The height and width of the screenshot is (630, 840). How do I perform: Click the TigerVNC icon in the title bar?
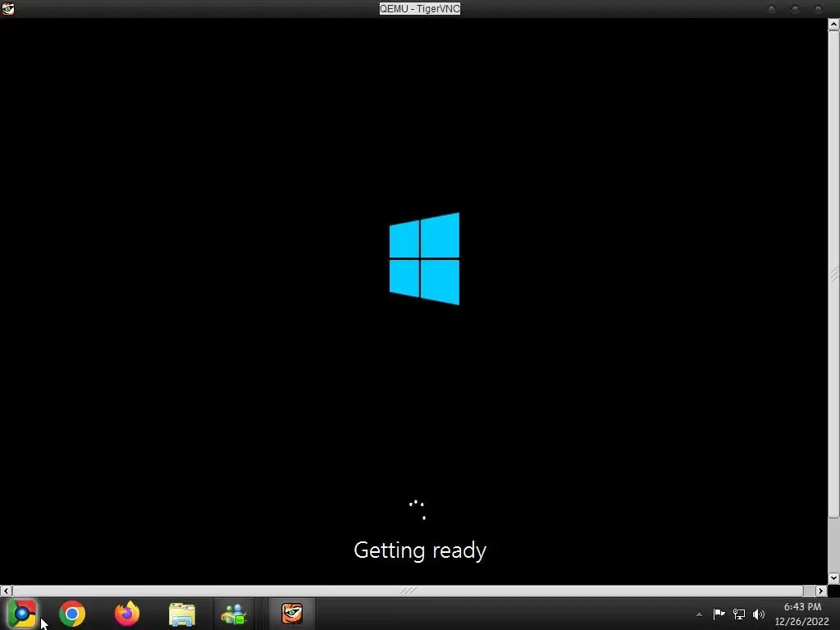point(8,8)
